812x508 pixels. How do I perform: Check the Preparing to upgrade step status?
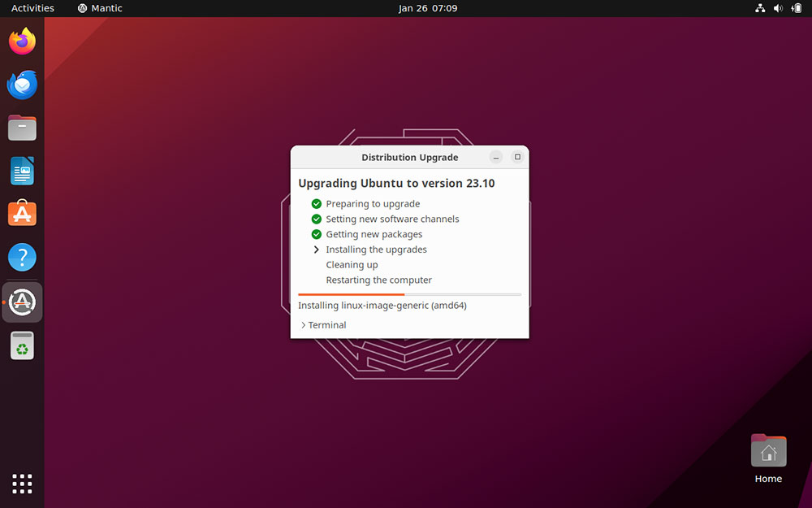(317, 204)
